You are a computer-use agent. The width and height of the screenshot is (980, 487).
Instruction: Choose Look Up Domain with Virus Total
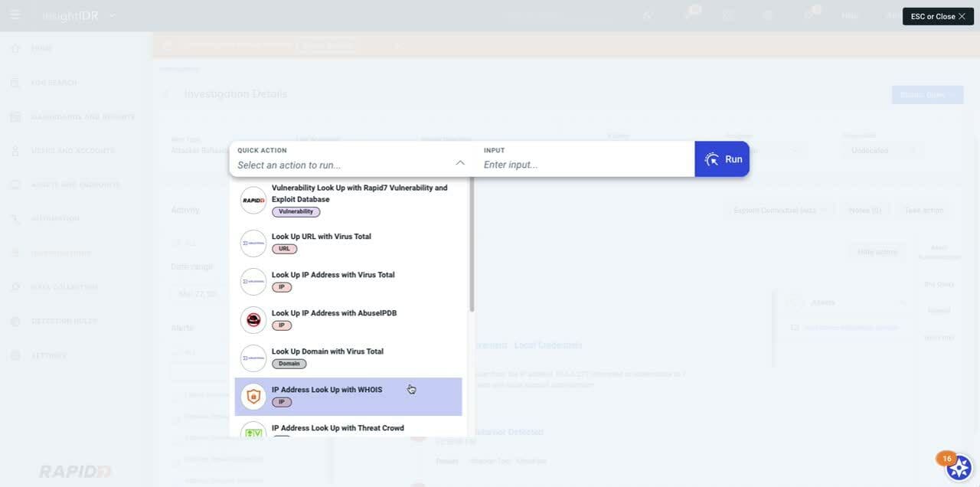[x=348, y=358]
